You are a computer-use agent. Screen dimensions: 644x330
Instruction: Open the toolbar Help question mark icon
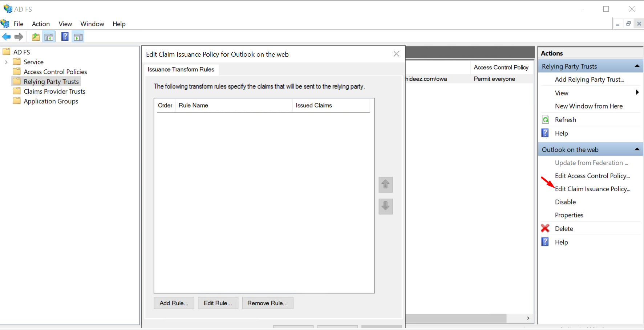point(65,37)
